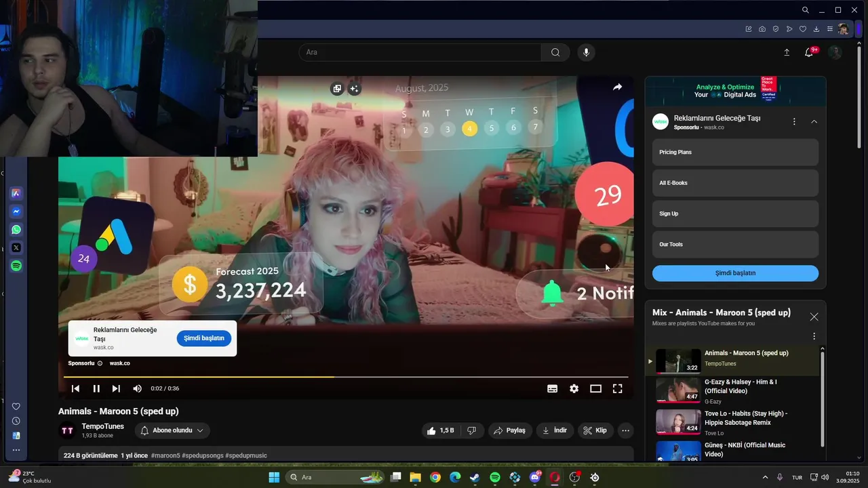
Task: Open TempoTunes channel name
Action: [102, 426]
